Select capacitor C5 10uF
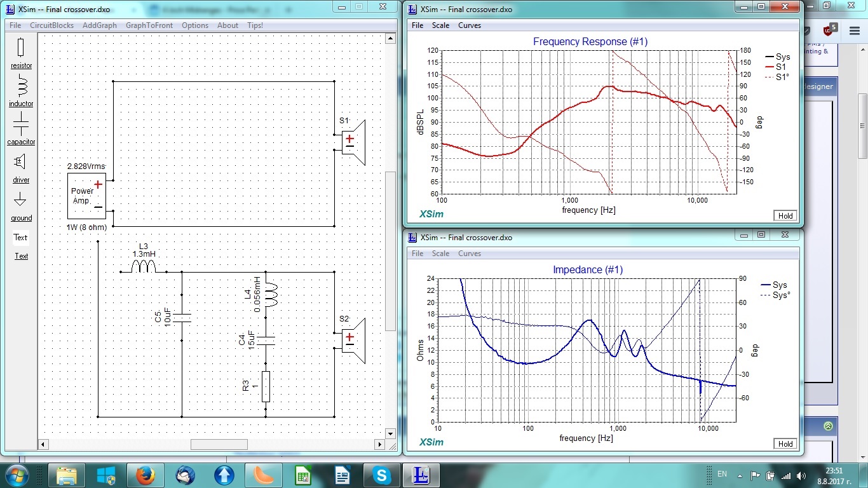This screenshot has width=868, height=488. point(182,316)
